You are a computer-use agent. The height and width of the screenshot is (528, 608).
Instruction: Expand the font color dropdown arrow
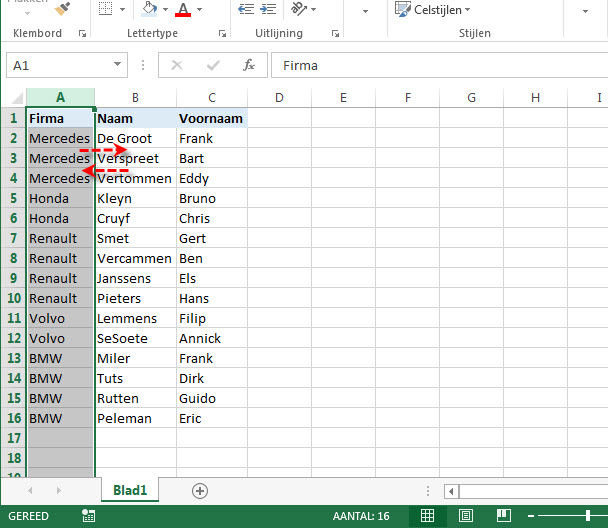click(x=200, y=9)
